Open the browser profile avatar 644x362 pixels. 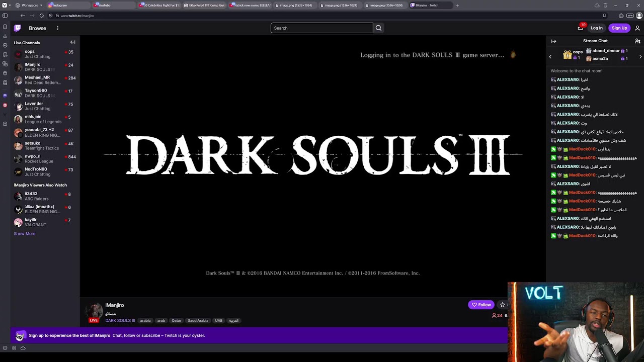click(x=638, y=16)
